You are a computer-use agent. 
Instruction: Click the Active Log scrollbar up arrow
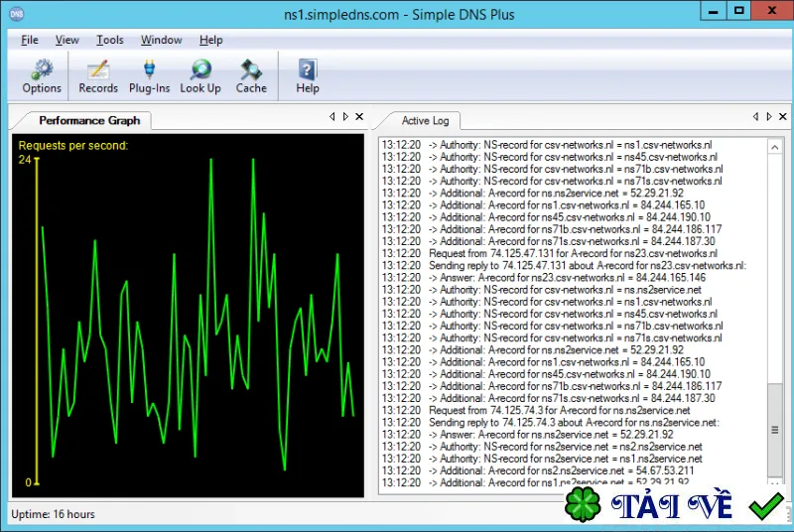(775, 147)
